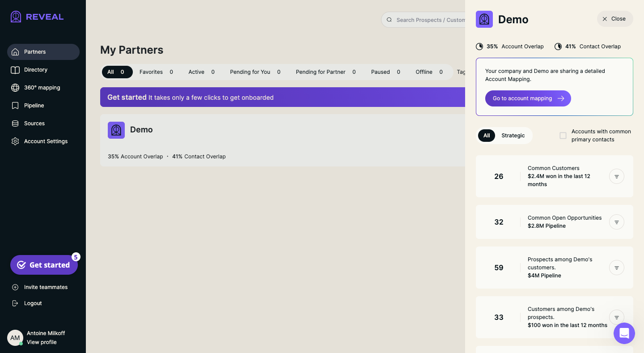Go to account mapping
Viewport: 644px width, 353px height.
528,98
